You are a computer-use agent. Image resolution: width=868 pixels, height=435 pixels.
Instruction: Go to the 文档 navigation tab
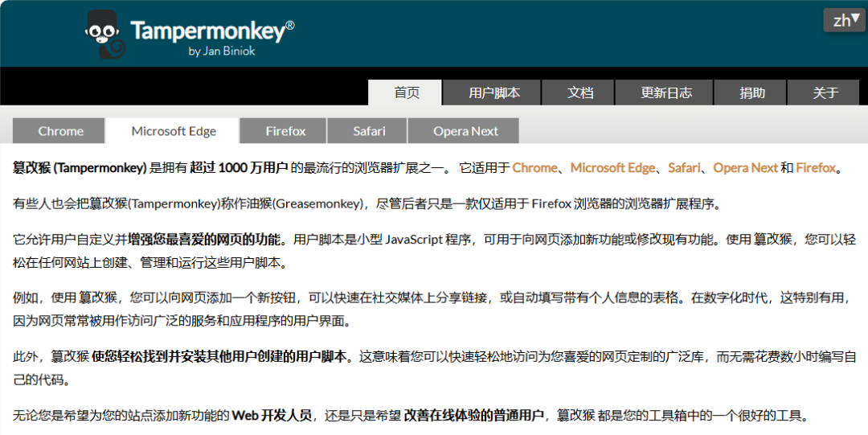click(x=579, y=92)
